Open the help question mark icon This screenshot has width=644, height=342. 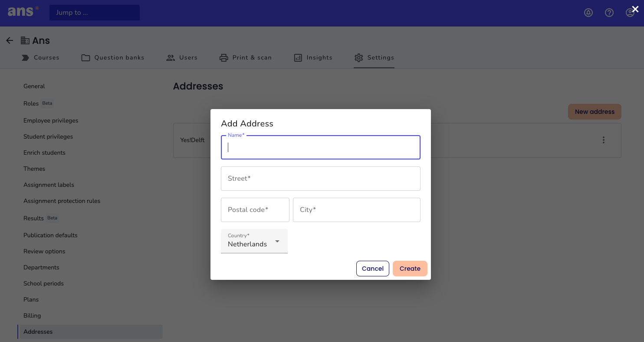point(609,13)
